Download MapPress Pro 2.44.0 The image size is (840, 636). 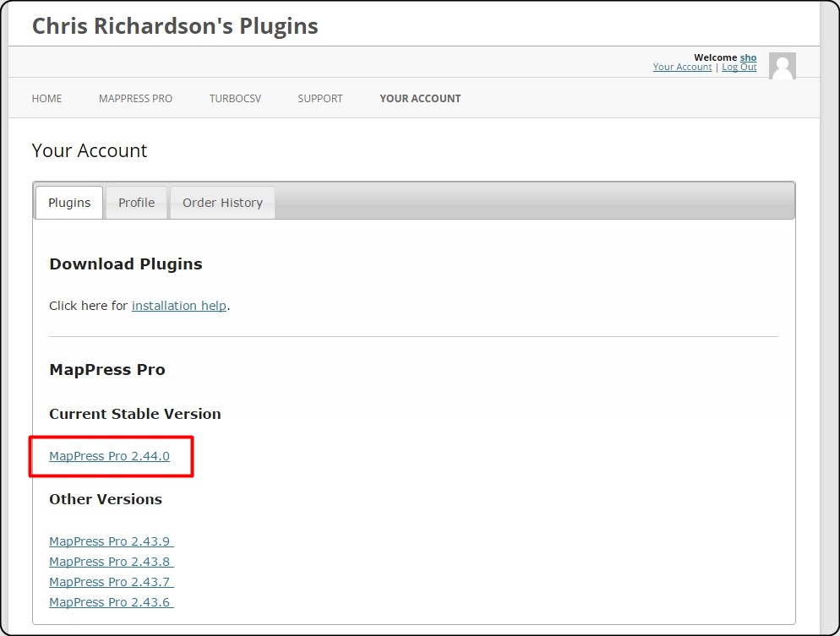coord(109,456)
